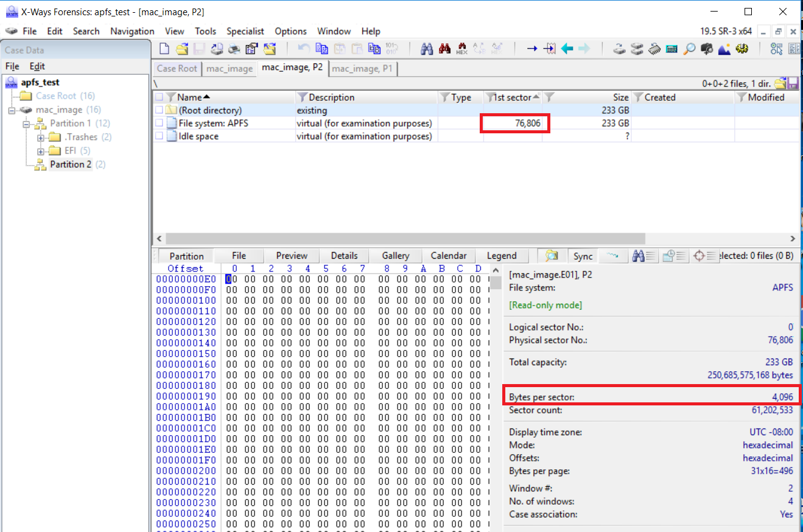Open the Case Data panel Edit menu
803x532 pixels.
37,66
